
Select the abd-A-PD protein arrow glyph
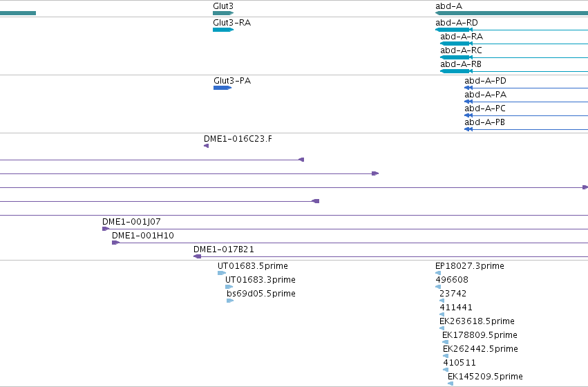click(468, 88)
